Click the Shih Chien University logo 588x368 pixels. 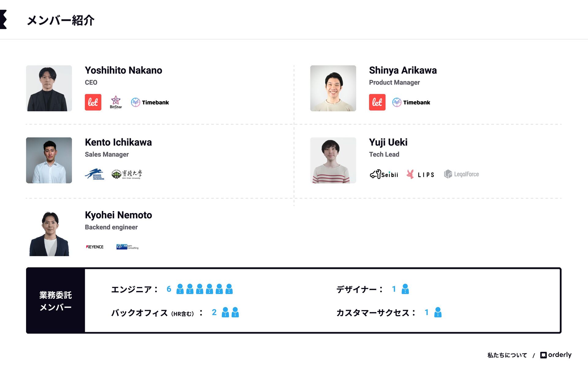(x=127, y=174)
